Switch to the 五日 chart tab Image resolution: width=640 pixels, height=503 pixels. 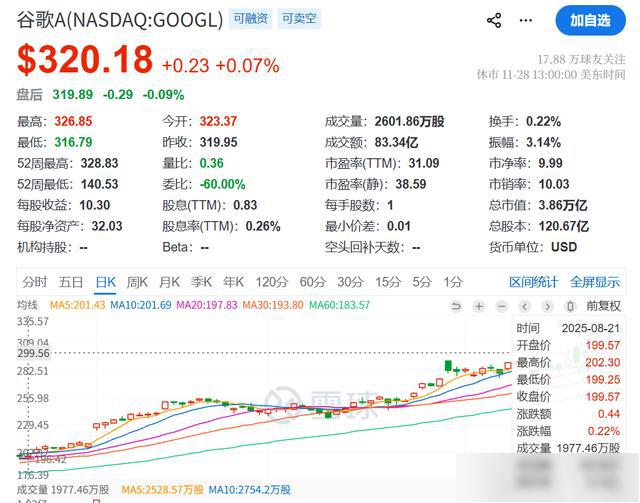click(x=71, y=282)
